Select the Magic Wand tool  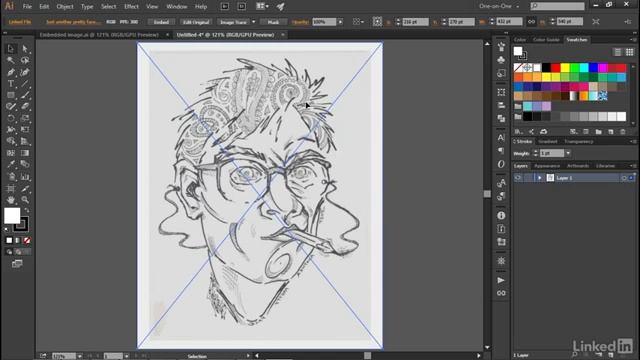click(11, 60)
